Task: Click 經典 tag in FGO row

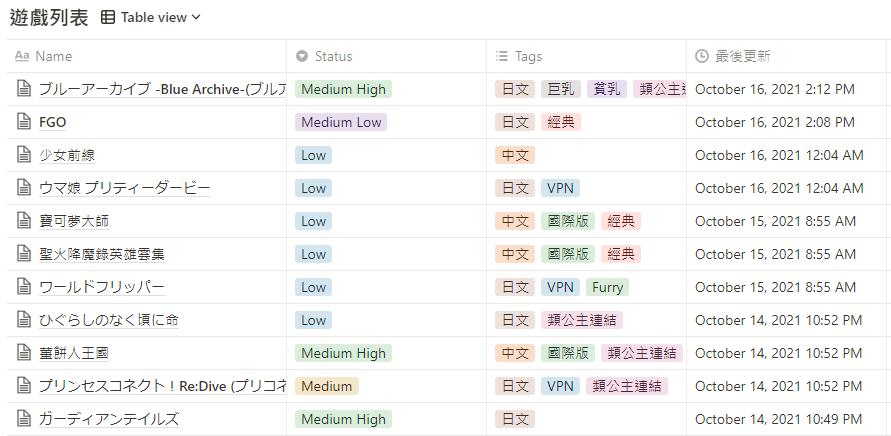Action: [x=561, y=122]
